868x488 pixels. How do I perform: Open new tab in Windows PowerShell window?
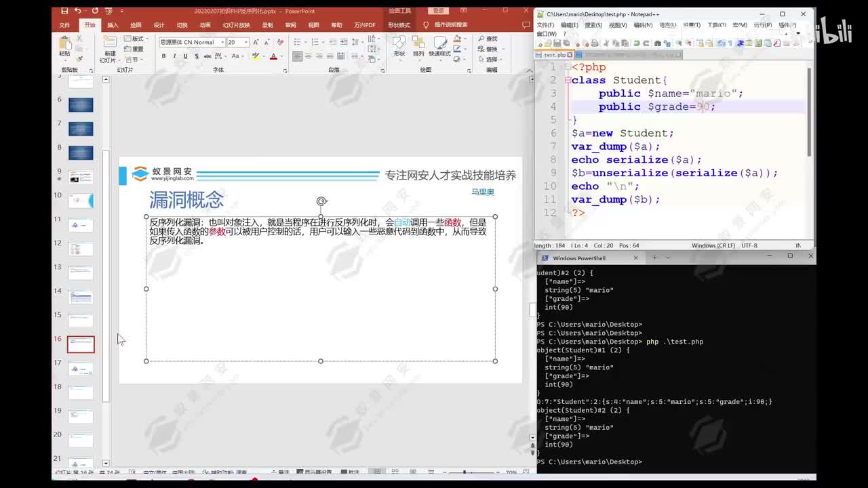click(654, 258)
